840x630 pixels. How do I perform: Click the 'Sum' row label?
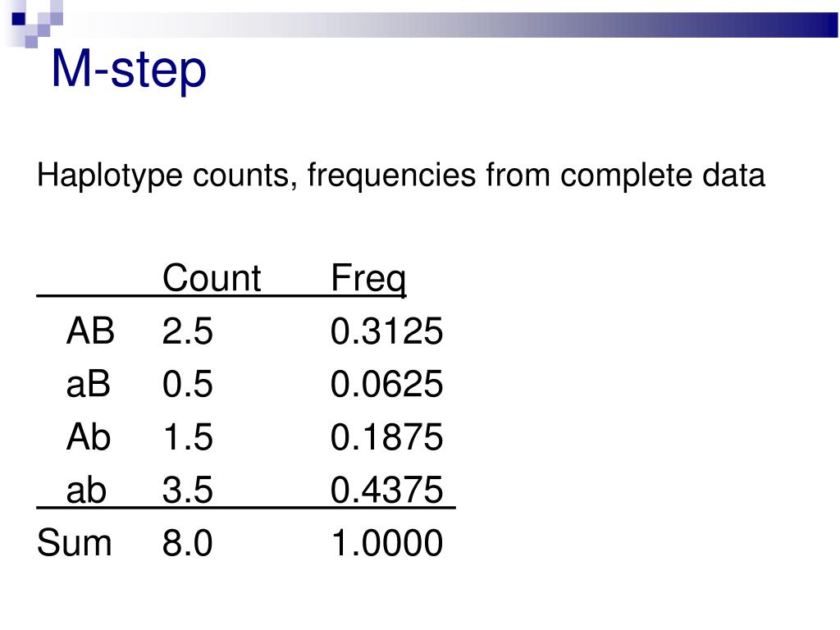point(75,543)
